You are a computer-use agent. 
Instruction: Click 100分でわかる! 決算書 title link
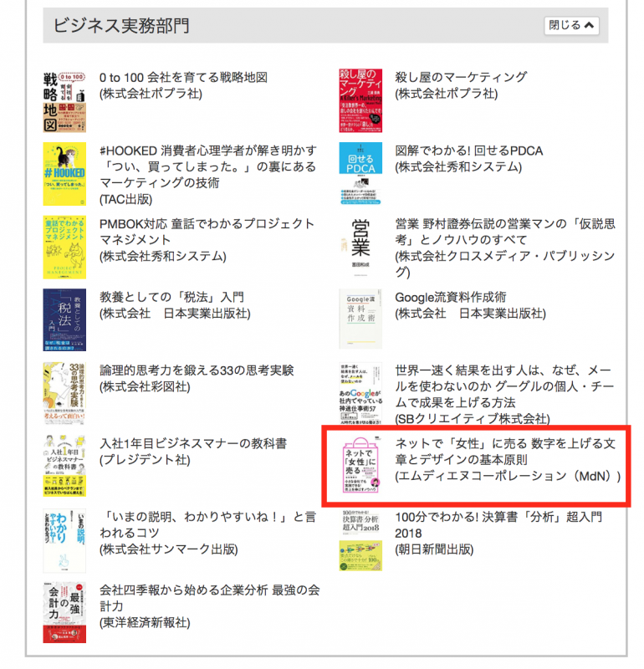(498, 525)
